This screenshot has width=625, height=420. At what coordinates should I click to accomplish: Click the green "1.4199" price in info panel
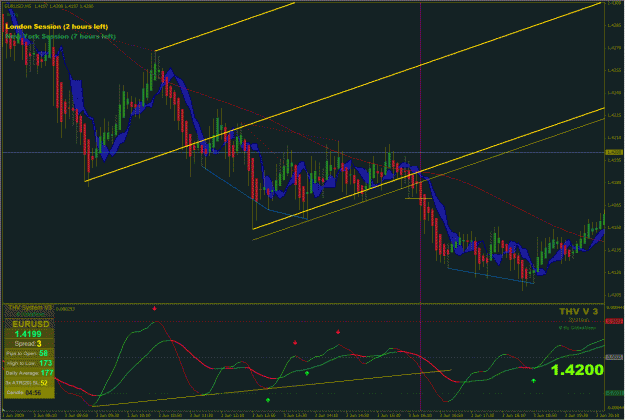28,334
